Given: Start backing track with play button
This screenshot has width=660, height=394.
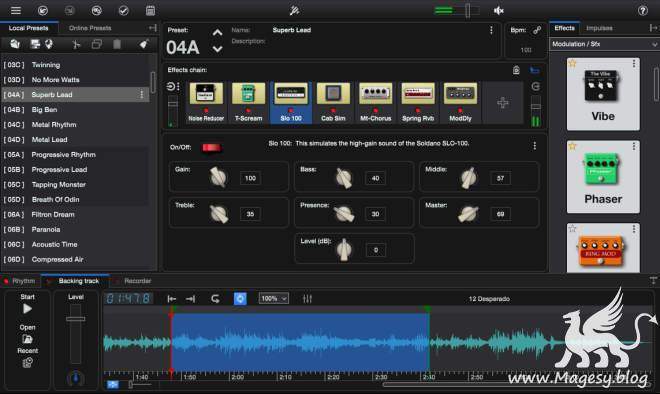Looking at the screenshot, I should (27, 309).
